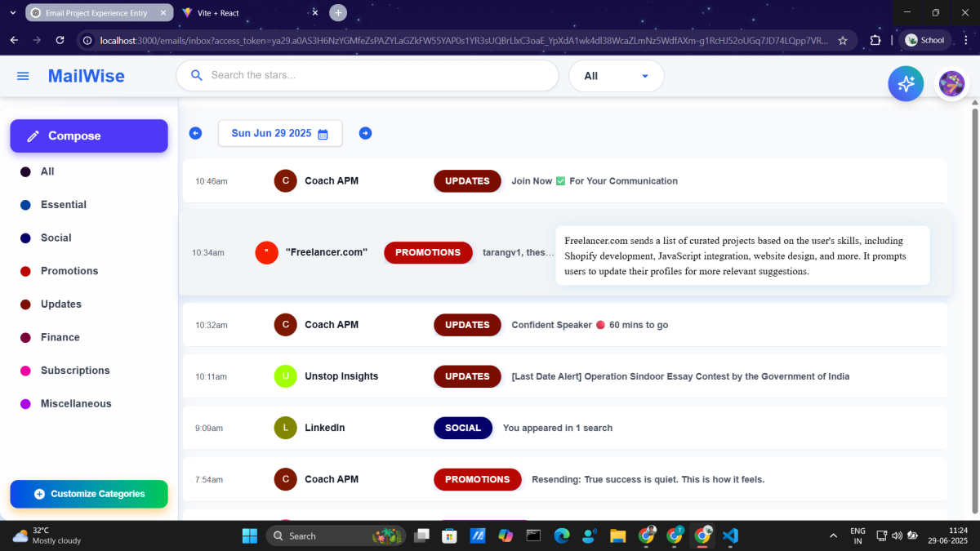Open Visual Studio Code from taskbar
The width and height of the screenshot is (980, 551).
(730, 535)
